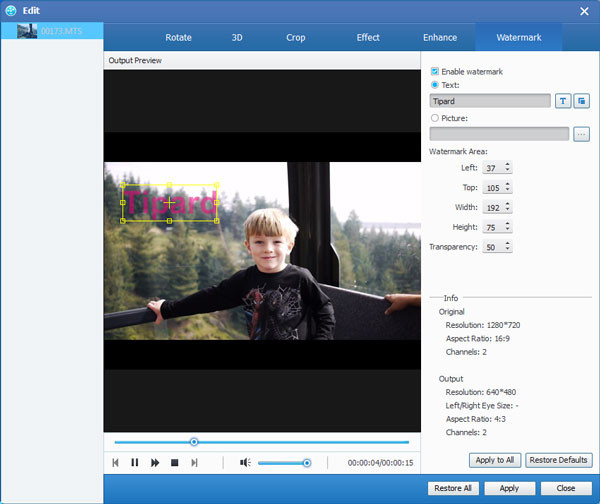Increase the Height value with up arrow

coord(507,224)
